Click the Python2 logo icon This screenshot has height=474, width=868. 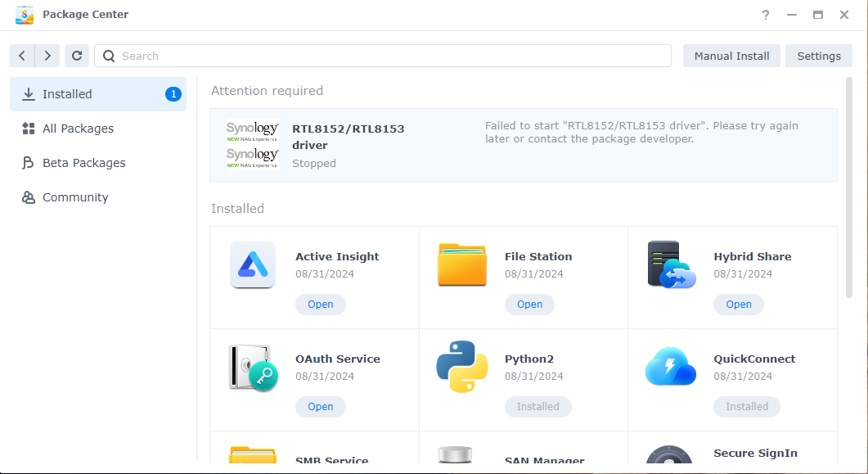point(461,367)
